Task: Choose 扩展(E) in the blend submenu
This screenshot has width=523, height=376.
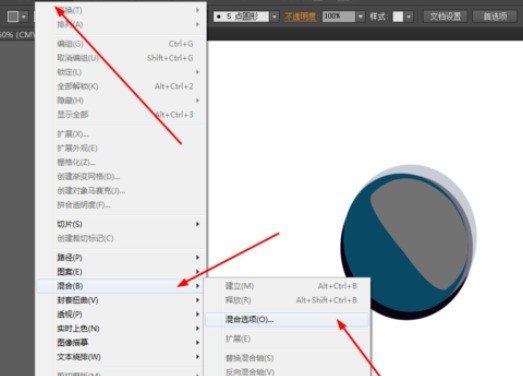Action: 287,339
